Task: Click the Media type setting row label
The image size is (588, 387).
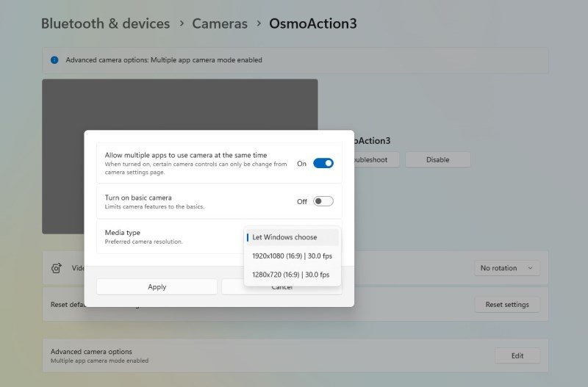Action: (x=122, y=233)
